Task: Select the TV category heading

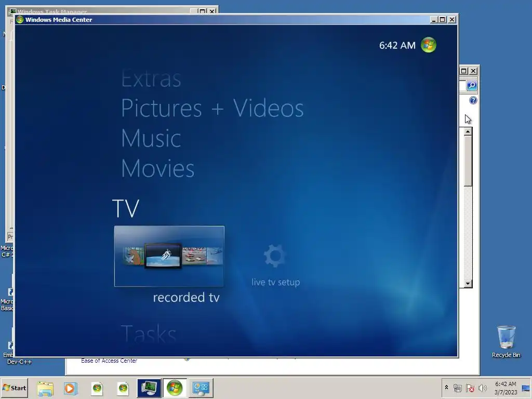Action: click(x=126, y=208)
